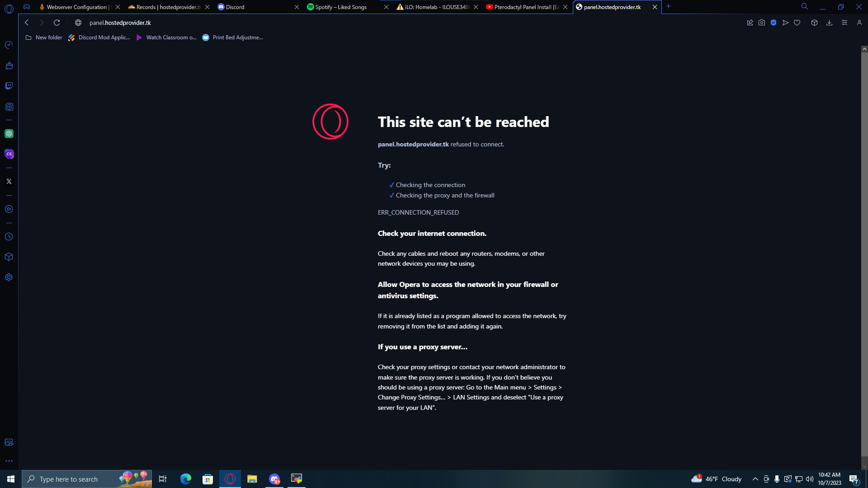Add page to bookmarks heart icon
Viewport: 868px width, 488px height.
coord(797,23)
